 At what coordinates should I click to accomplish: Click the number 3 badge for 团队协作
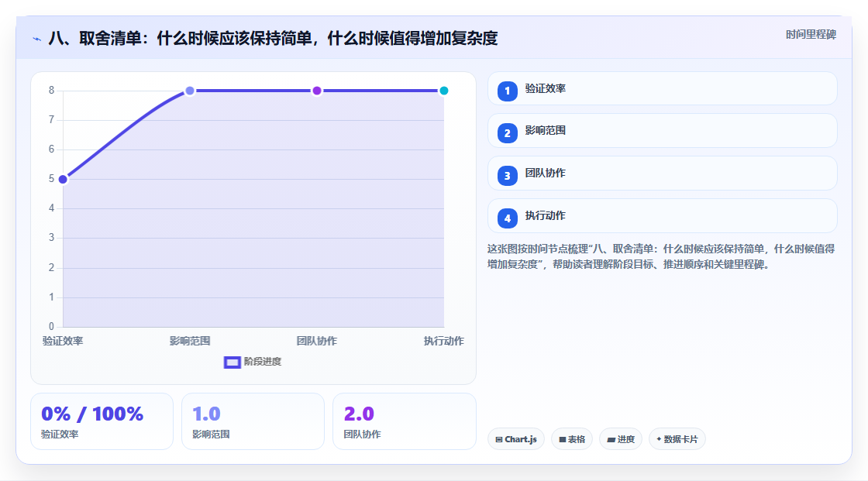(x=507, y=176)
